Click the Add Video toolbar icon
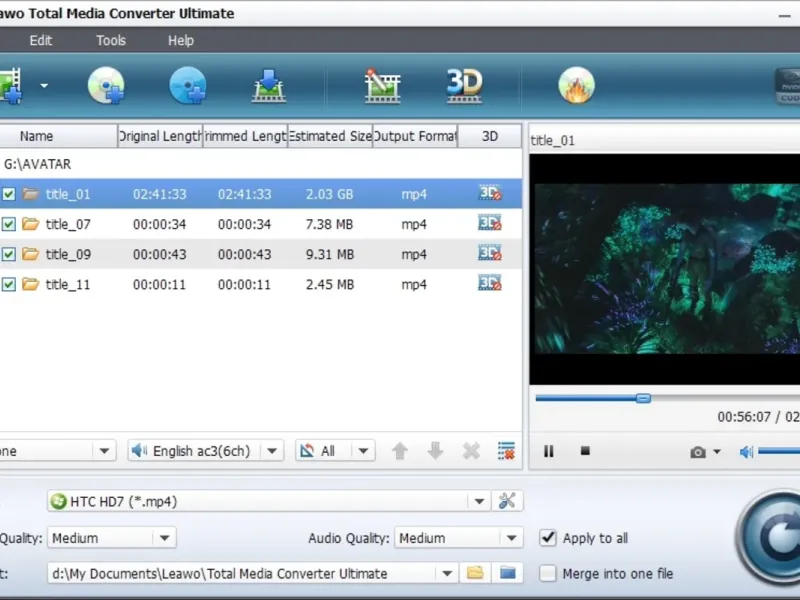800x600 pixels. coord(11,86)
